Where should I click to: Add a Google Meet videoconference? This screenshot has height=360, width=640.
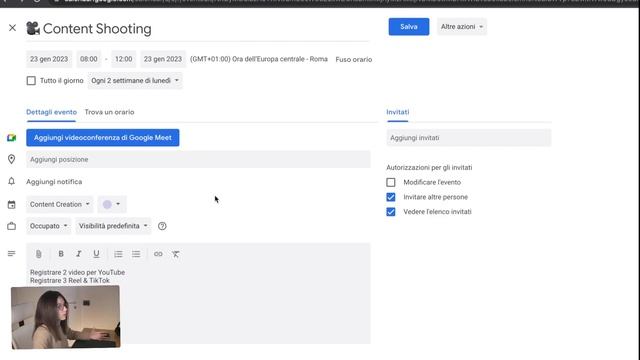(102, 138)
